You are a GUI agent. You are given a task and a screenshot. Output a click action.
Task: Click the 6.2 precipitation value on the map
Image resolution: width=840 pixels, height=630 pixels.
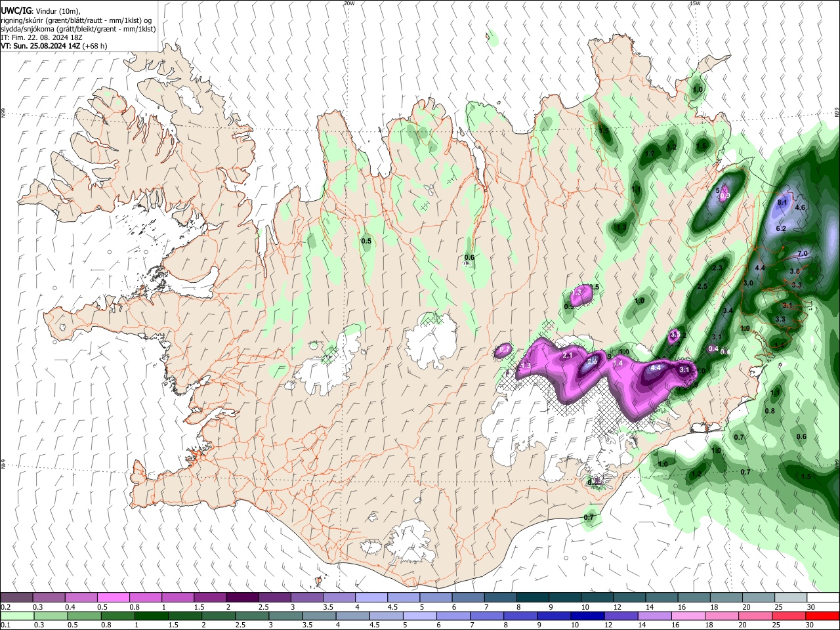coord(781,229)
